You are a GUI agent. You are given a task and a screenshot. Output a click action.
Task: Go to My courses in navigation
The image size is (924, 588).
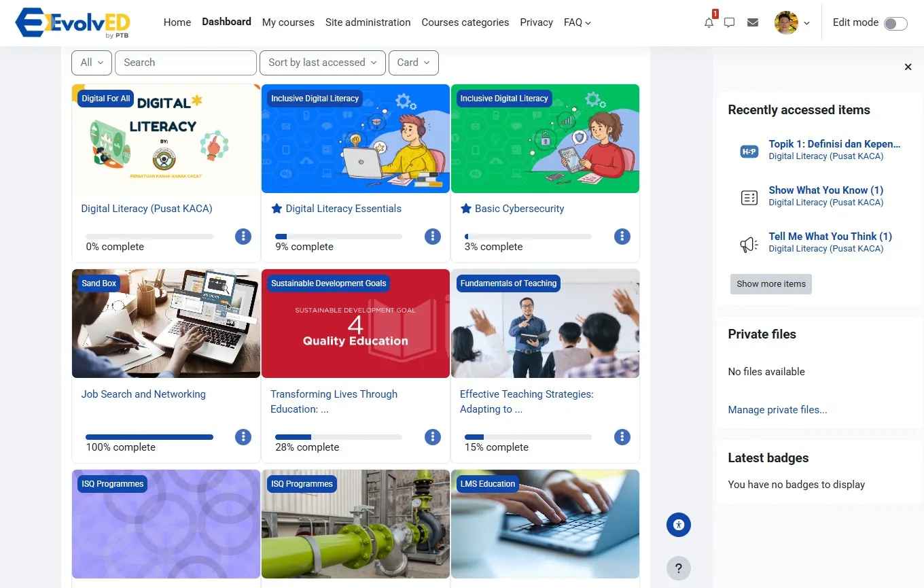pos(288,22)
